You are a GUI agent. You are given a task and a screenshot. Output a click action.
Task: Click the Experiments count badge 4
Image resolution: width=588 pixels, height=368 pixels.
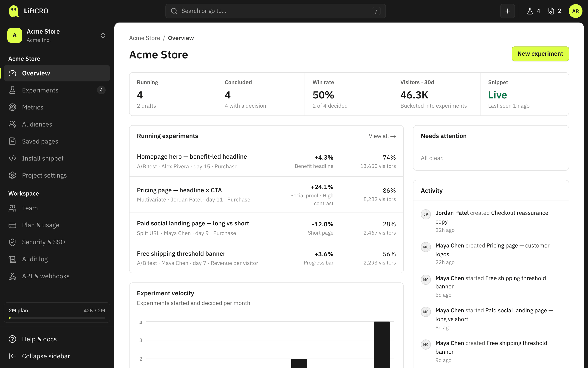coord(101,90)
